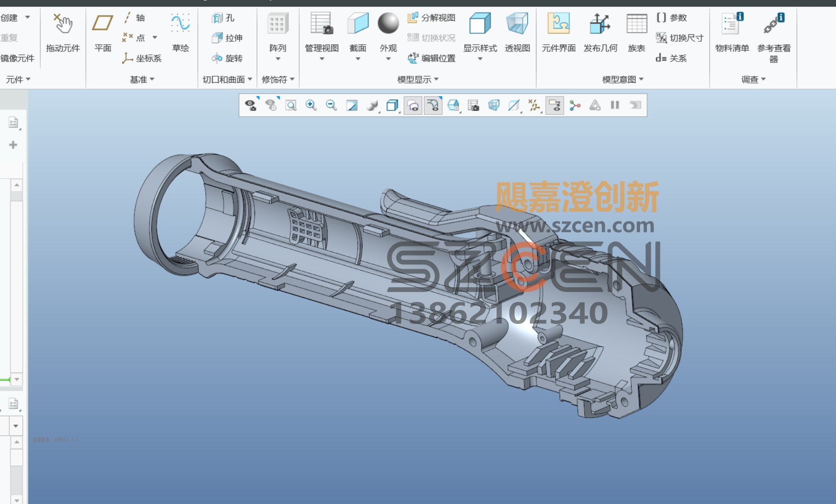Toggle the annotation display icon
Viewport: 836px width, 504px height.
tap(555, 105)
